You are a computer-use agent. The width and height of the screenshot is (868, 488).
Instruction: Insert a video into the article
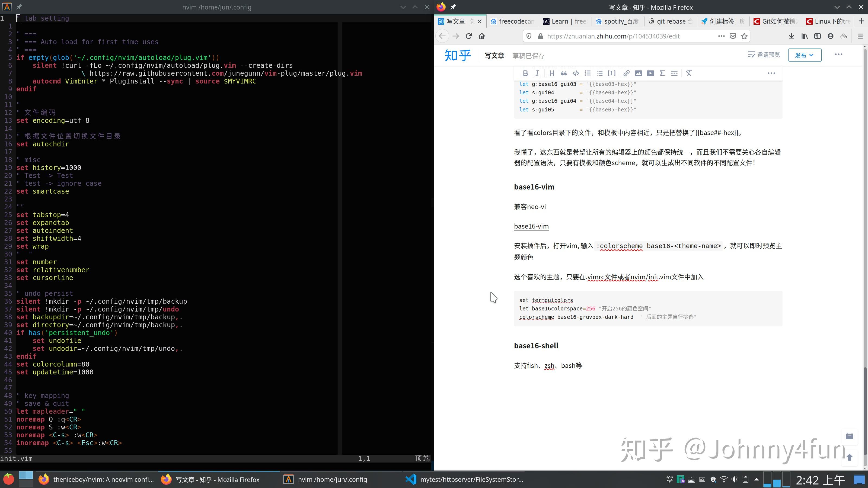click(650, 73)
